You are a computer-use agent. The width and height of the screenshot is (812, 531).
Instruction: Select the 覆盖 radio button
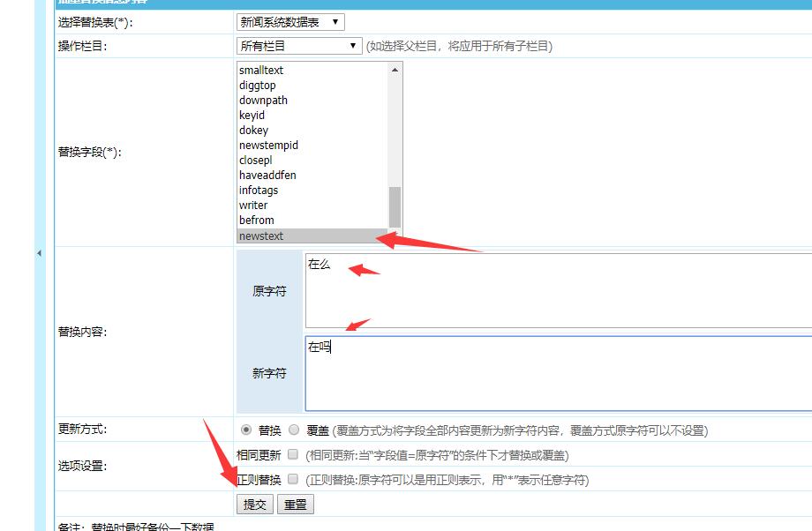pyautogui.click(x=294, y=430)
